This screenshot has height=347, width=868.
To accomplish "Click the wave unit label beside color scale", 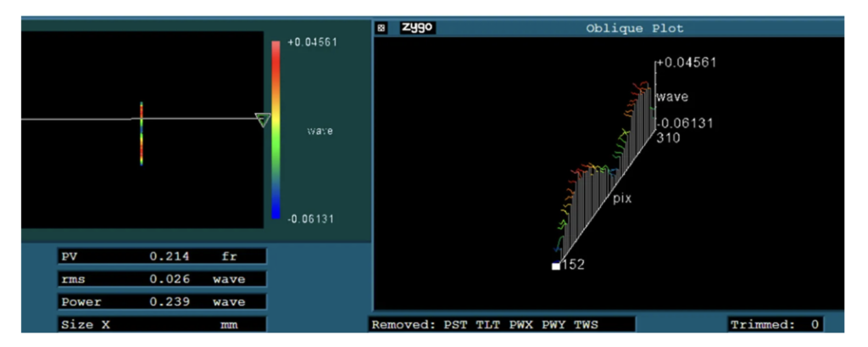I will pyautogui.click(x=320, y=132).
